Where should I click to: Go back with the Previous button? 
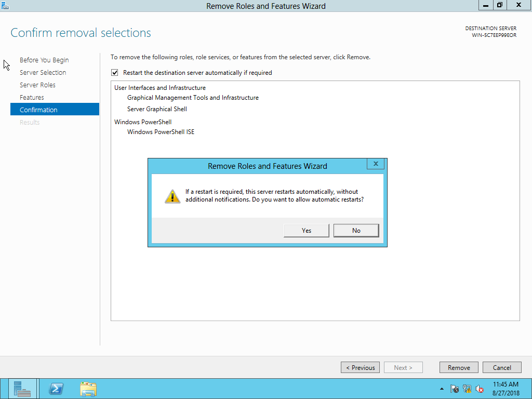[x=360, y=367]
